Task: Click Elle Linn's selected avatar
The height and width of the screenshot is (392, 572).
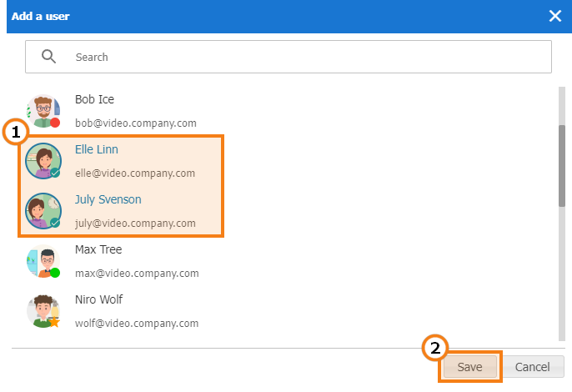Action: (x=43, y=161)
